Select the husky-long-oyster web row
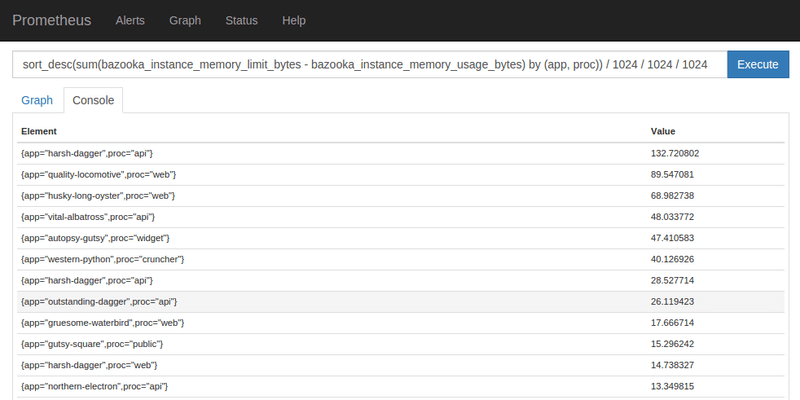800x400 pixels. [401, 196]
